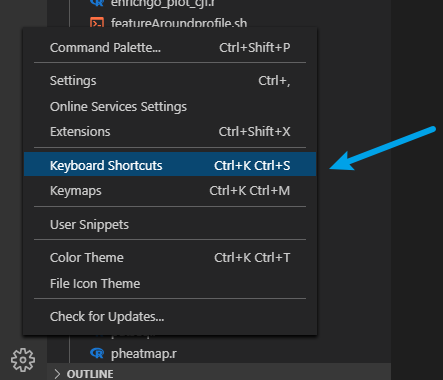
Task: Expand the OUTLINE section chevron
Action: [57, 374]
